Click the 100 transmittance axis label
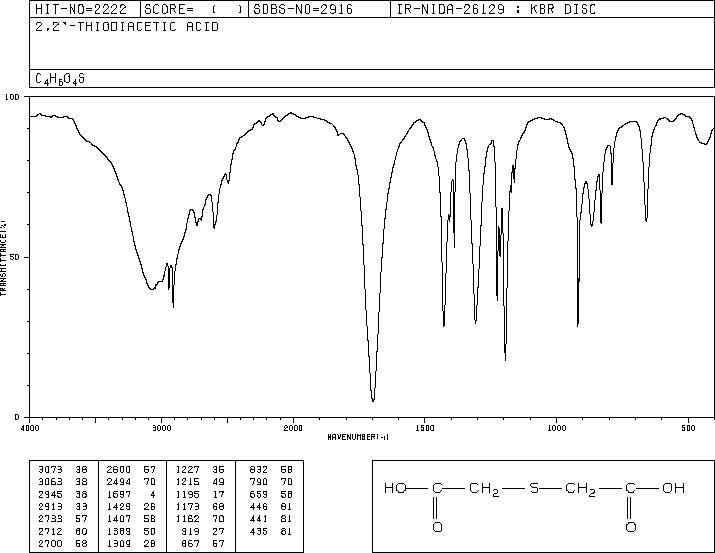This screenshot has width=715, height=553. coord(12,97)
